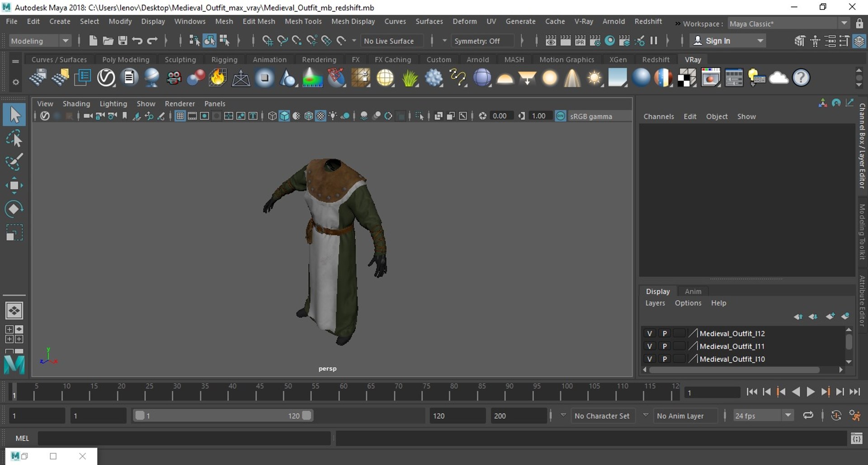868x465 pixels.
Task: Toggle playback P of Medieval_Outfit_l11 layer
Action: pos(665,346)
